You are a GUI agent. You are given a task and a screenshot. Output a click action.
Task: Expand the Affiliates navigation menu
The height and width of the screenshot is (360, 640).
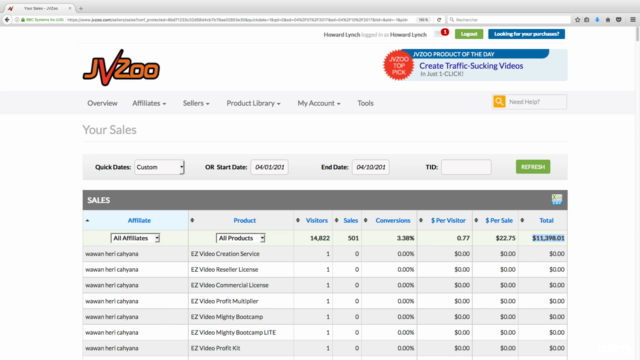pos(149,103)
